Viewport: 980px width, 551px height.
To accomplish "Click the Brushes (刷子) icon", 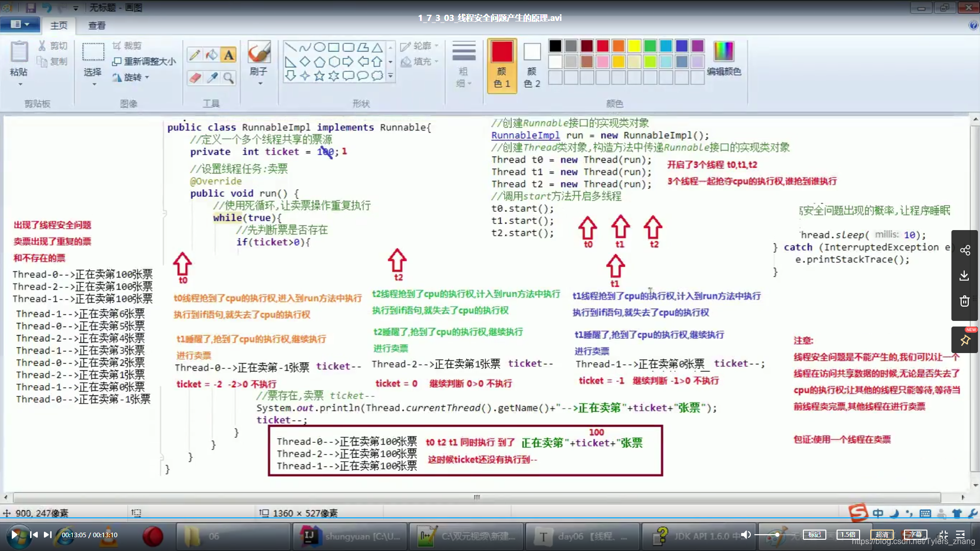I will coord(259,52).
